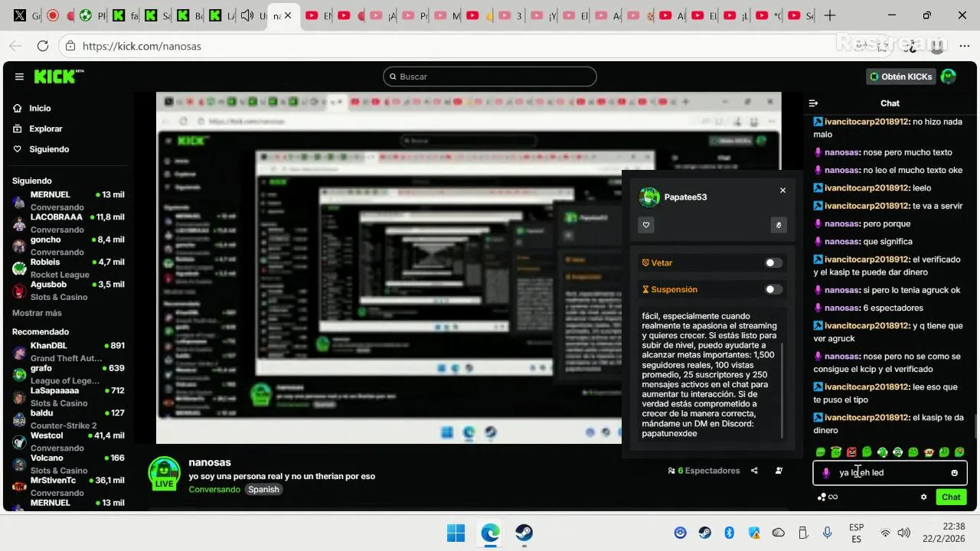Viewport: 980px width, 551px height.
Task: Open Volcano recommended channel
Action: (x=68, y=464)
